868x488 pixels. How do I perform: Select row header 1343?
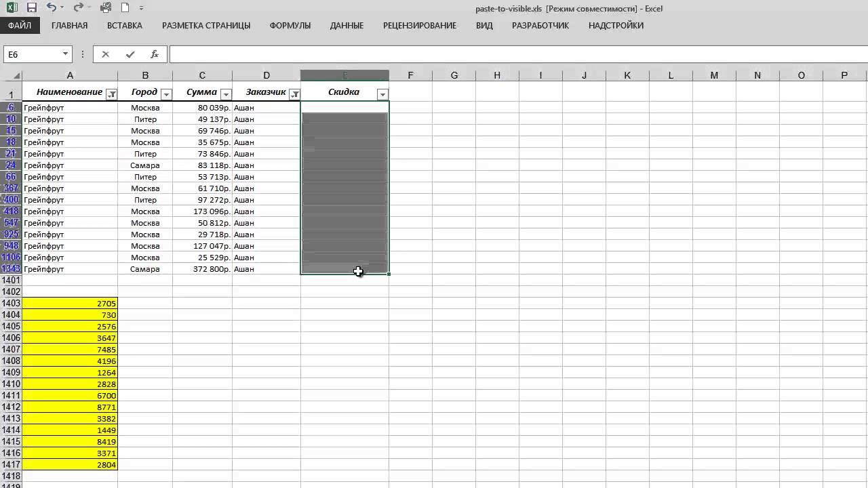tap(11, 269)
